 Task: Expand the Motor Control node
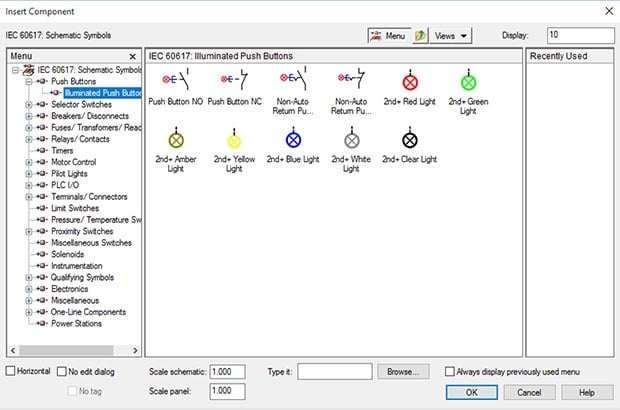point(29,162)
